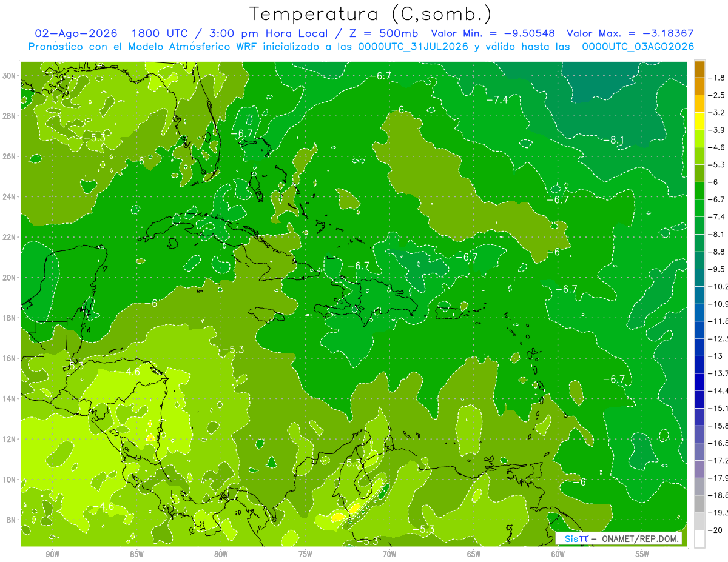Pick the white swatch below -20 in the legend
Image resolution: width=728 pixels, height=562 pixels.
[x=699, y=539]
